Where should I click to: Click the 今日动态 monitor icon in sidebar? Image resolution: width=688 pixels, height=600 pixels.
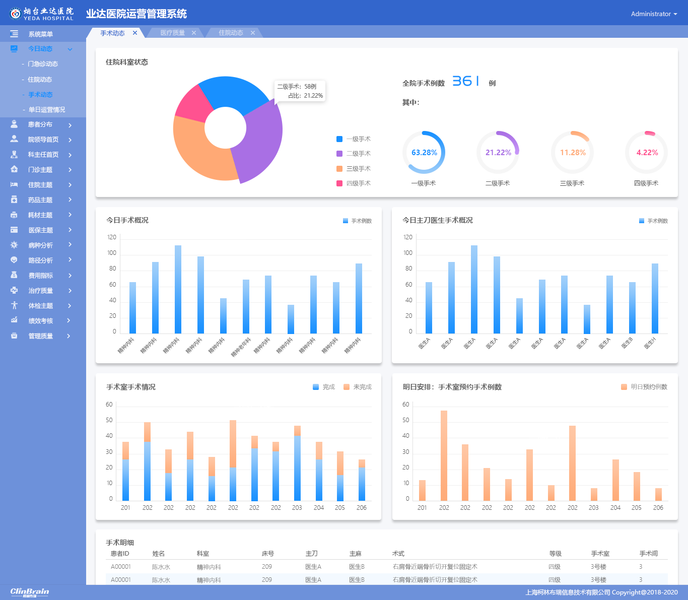(x=14, y=49)
